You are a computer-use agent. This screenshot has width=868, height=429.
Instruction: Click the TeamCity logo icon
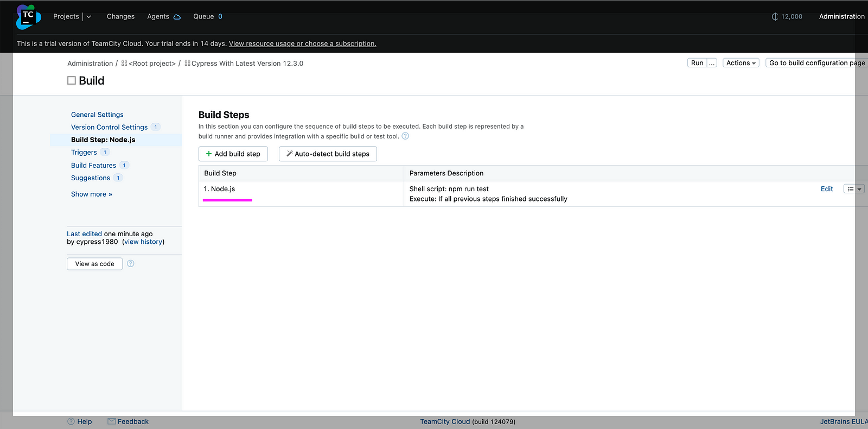pos(28,17)
